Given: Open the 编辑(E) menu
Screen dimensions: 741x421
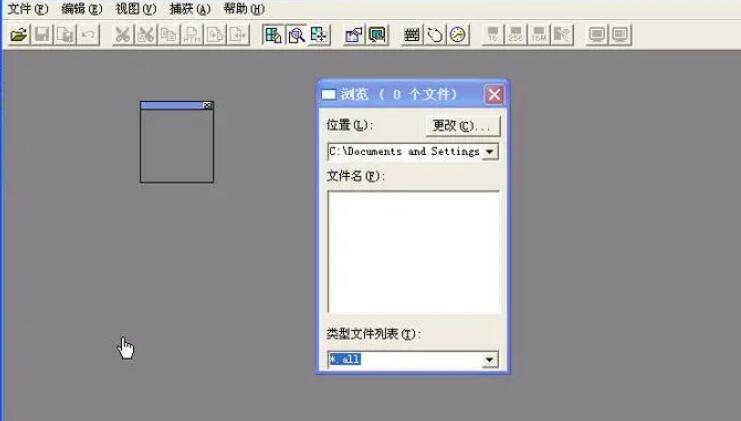Looking at the screenshot, I should (x=82, y=9).
